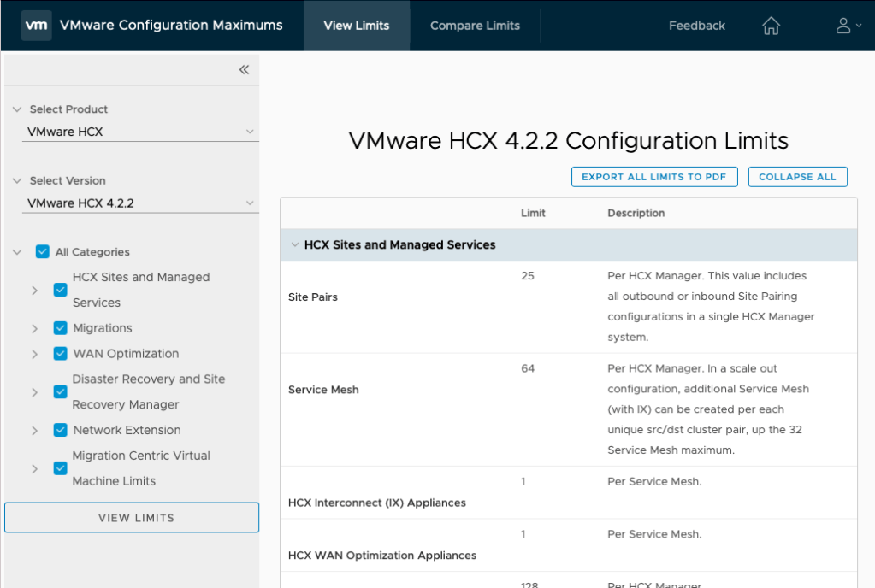Expand Disaster Recovery and Site Recovery Manager arrow
Screen dimensions: 875x588
(x=35, y=392)
